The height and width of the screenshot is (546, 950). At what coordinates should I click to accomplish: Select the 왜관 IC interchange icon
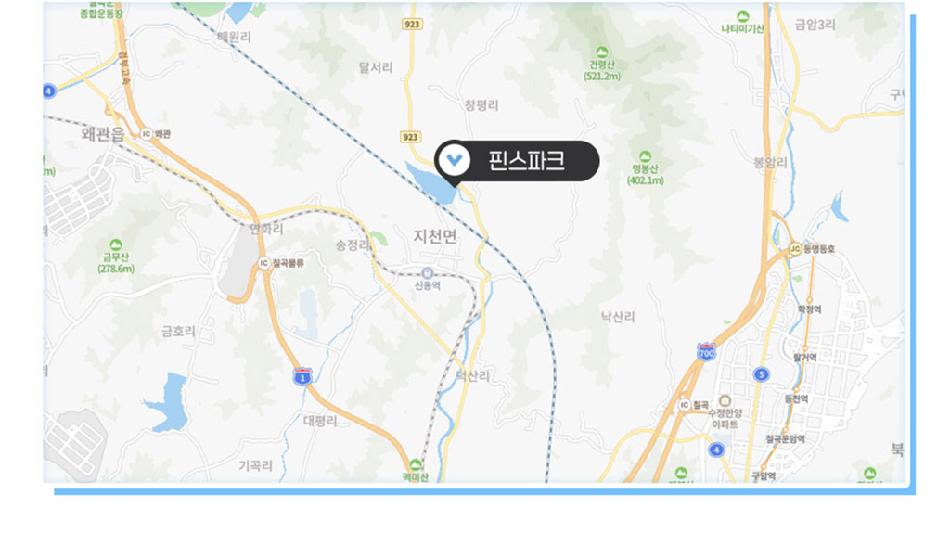(146, 134)
